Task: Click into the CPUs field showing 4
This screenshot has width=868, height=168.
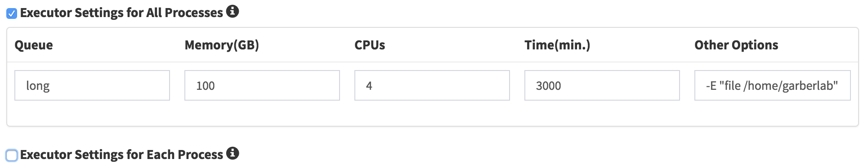Action: pyautogui.click(x=432, y=85)
